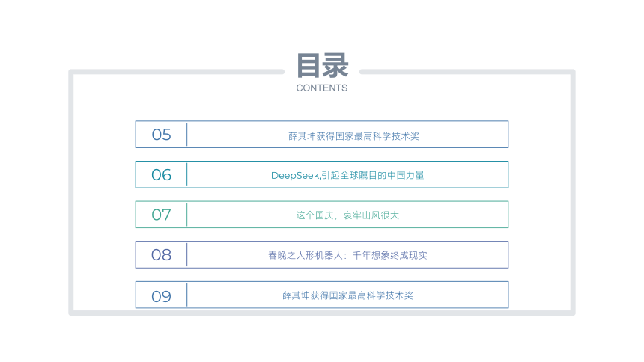
Task: Open 这个国庆，哀牢山风很大 entry
Action: (x=347, y=215)
